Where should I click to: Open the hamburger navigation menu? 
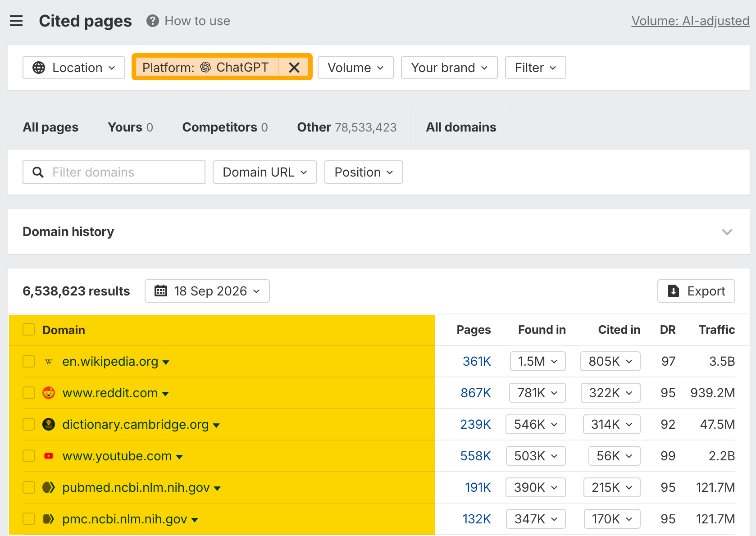coord(16,21)
